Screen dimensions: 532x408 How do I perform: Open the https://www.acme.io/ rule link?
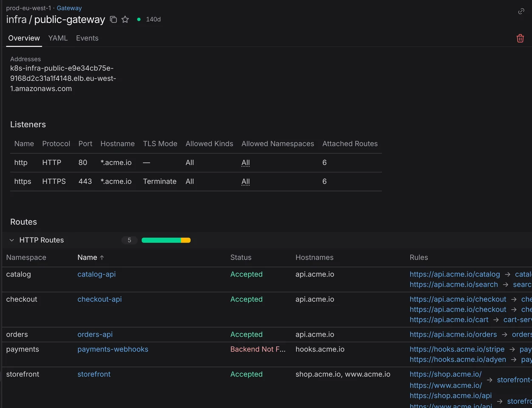[x=446, y=385]
